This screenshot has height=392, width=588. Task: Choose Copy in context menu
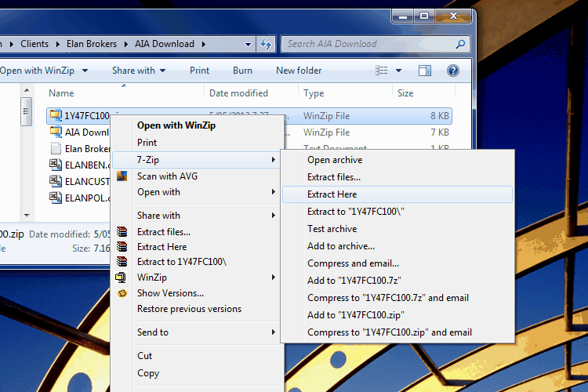(148, 373)
